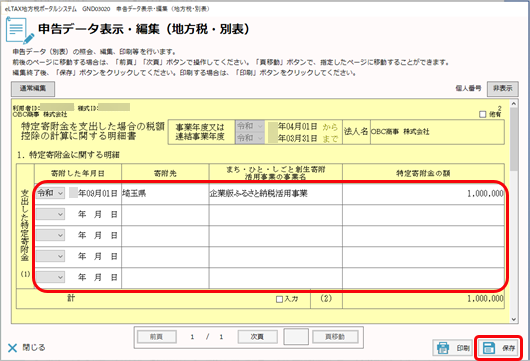Click the 寄附した年月日 column header
530x361 pixels.
(x=78, y=173)
